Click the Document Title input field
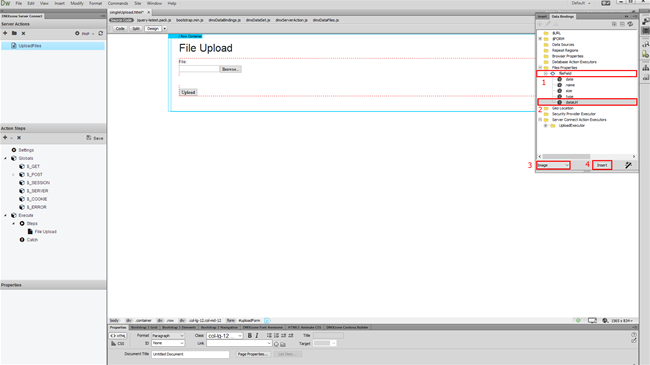The width and height of the screenshot is (650, 365). pyautogui.click(x=190, y=354)
